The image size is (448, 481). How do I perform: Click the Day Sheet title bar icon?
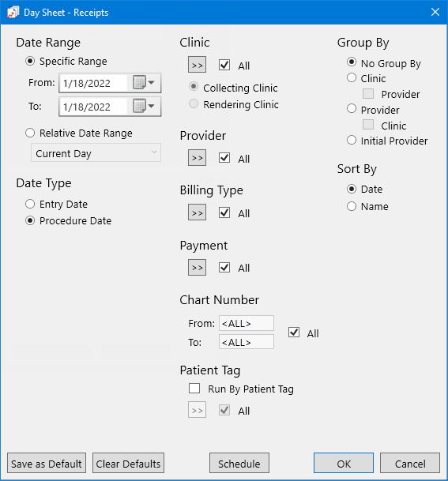[x=13, y=13]
